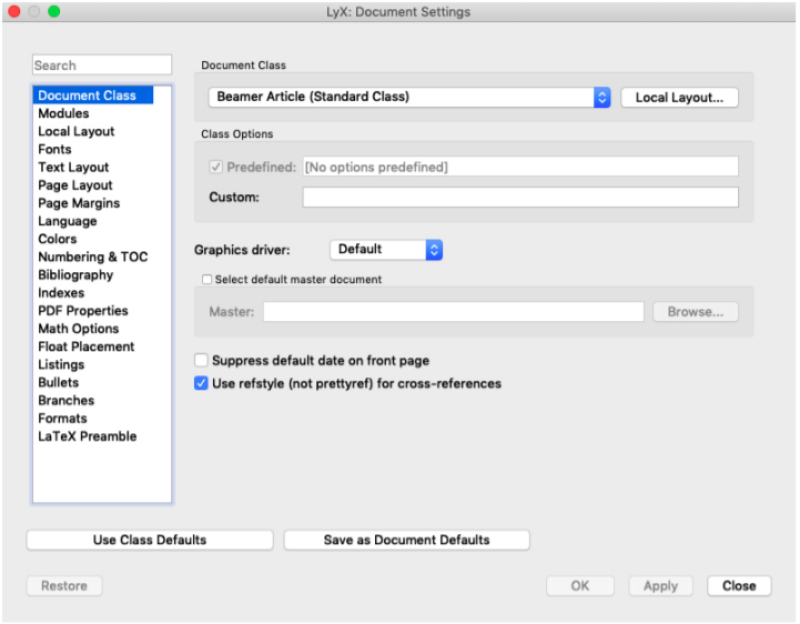Viewport: 800px width, 624px height.
Task: Click the Close button at bottom right
Action: click(739, 586)
